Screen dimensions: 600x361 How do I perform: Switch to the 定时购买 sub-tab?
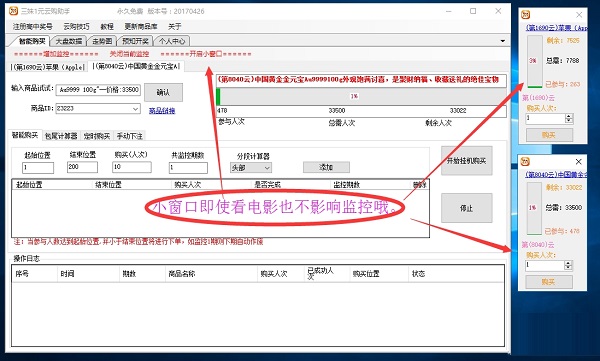97,136
